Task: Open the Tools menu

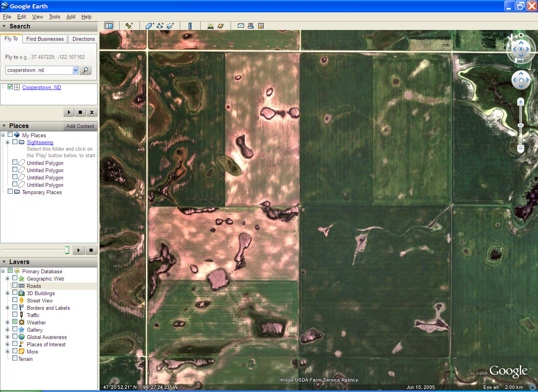Action: click(55, 17)
